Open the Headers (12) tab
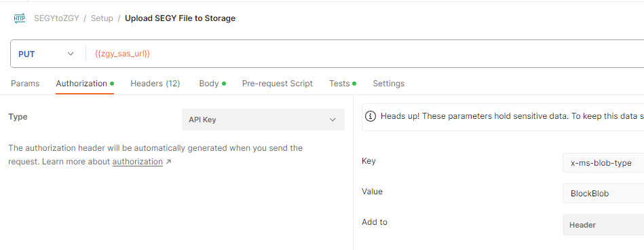644x250 pixels. point(155,84)
